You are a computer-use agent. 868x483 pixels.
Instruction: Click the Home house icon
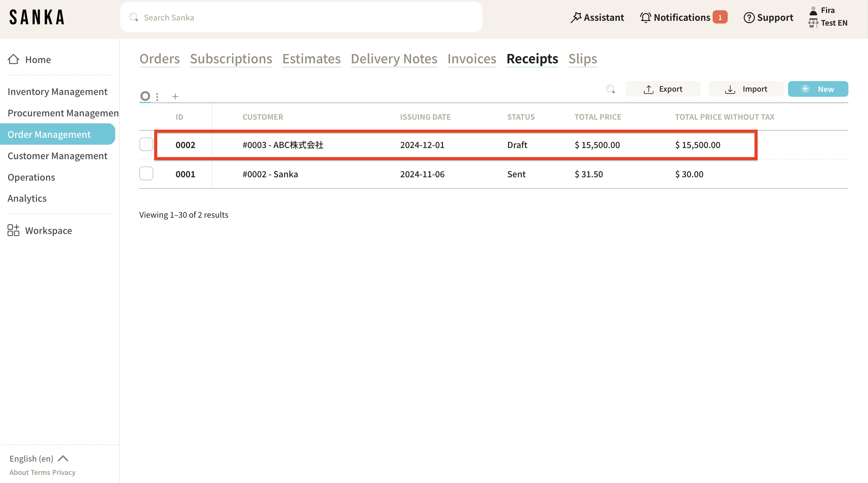pos(14,59)
